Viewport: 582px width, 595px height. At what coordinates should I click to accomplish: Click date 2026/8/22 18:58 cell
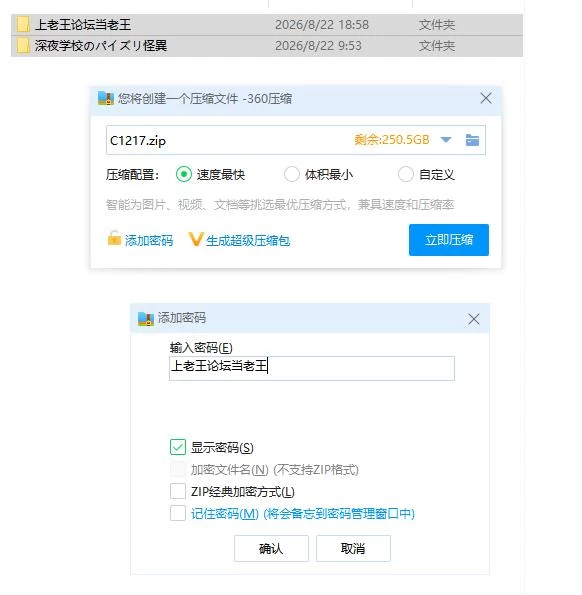(x=322, y=25)
